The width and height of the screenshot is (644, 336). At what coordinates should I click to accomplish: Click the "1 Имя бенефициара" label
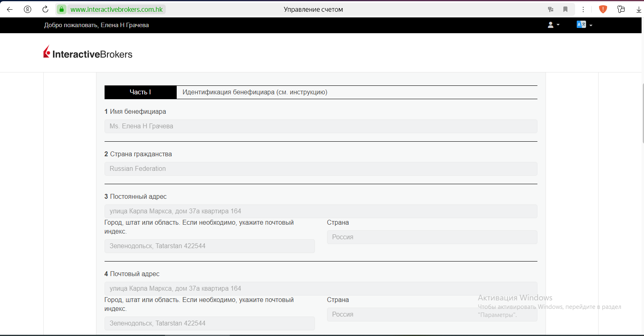pos(135,112)
